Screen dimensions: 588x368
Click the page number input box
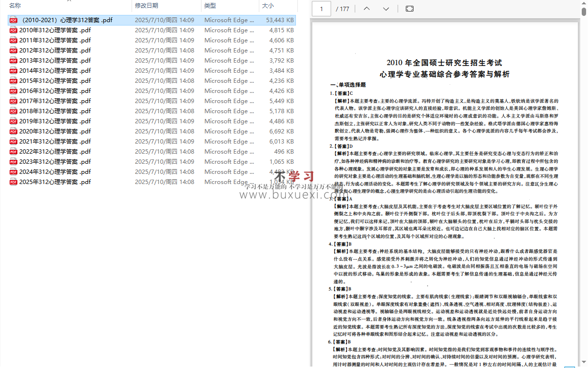321,9
